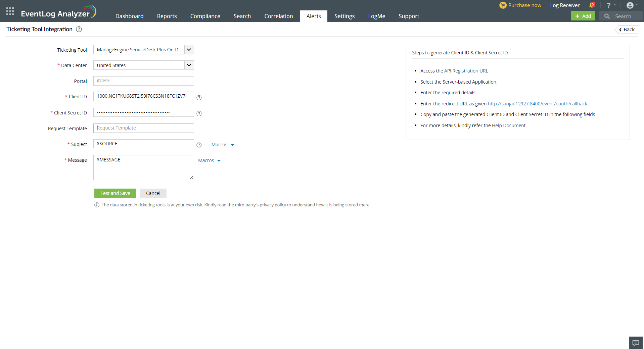Image resolution: width=644 pixels, height=349 pixels.
Task: Go to the LogMe tab
Action: (377, 16)
